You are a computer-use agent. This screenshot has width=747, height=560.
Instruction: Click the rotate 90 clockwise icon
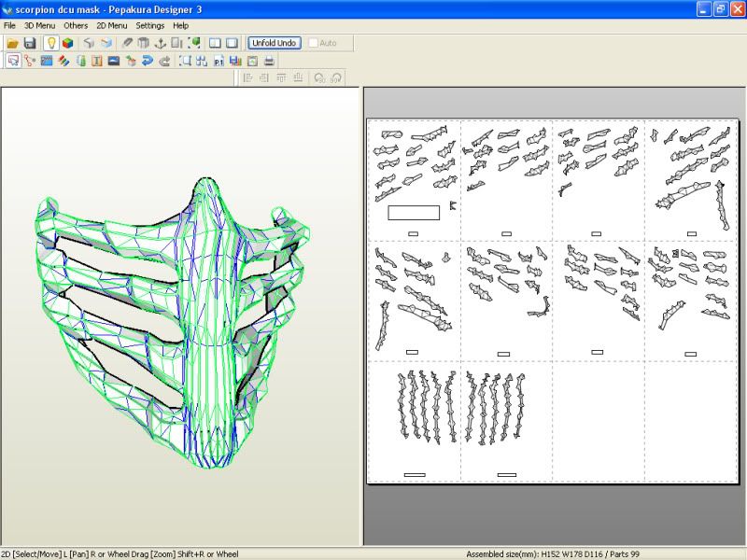[x=336, y=78]
